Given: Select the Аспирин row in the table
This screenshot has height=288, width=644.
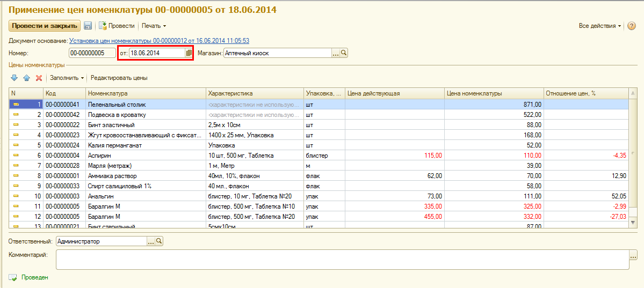Looking at the screenshot, I should (146, 156).
